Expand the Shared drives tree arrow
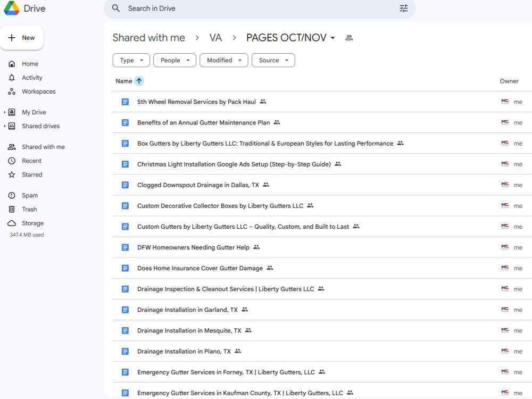Image resolution: width=532 pixels, height=399 pixels. (4, 126)
